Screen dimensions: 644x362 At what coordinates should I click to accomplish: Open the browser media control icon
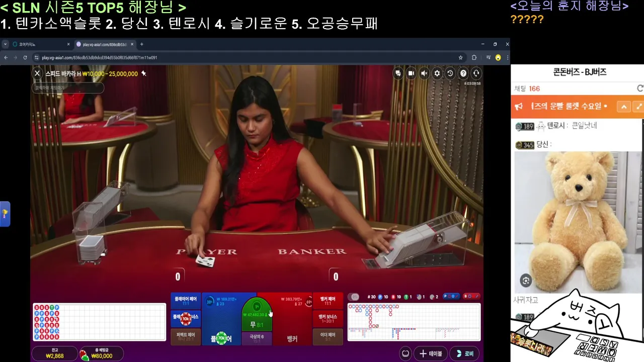click(488, 57)
